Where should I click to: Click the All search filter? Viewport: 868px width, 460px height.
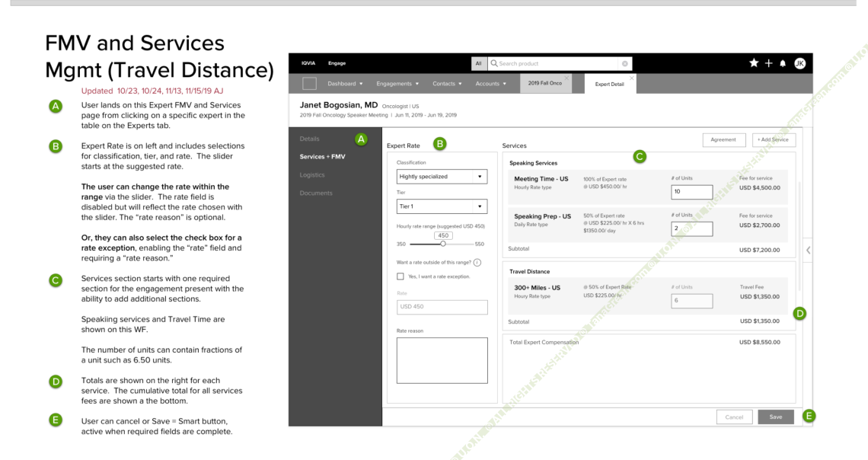[479, 64]
